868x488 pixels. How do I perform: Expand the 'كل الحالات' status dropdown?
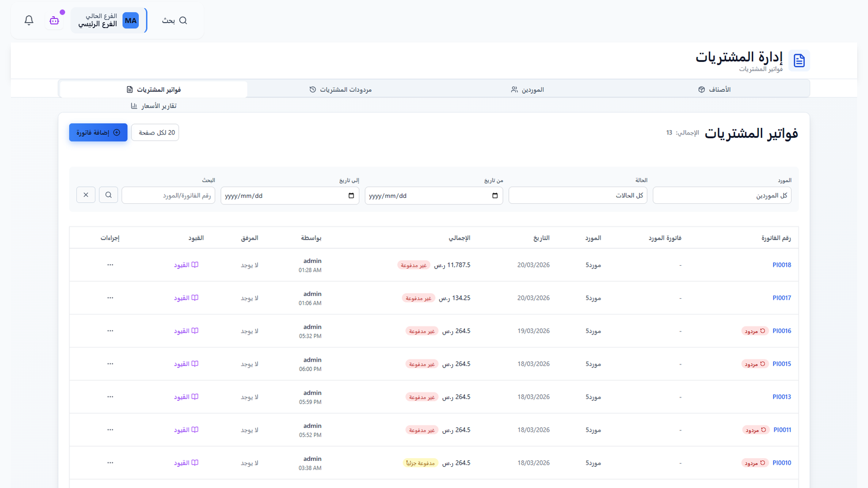pos(578,195)
